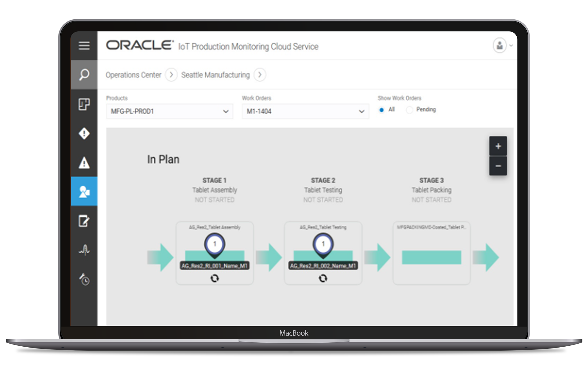Click refresh icon under Tablet Testing machine
588x373 pixels.
click(323, 278)
